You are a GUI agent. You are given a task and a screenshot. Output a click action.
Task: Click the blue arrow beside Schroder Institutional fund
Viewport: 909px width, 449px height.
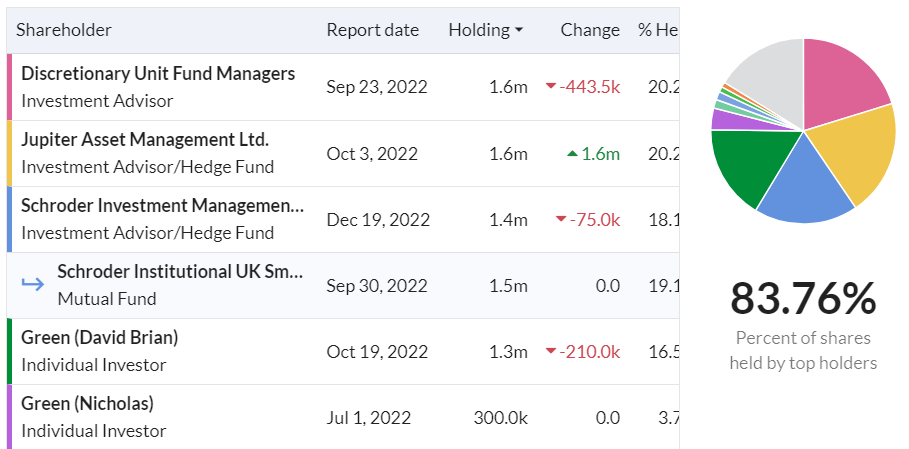pos(33,285)
